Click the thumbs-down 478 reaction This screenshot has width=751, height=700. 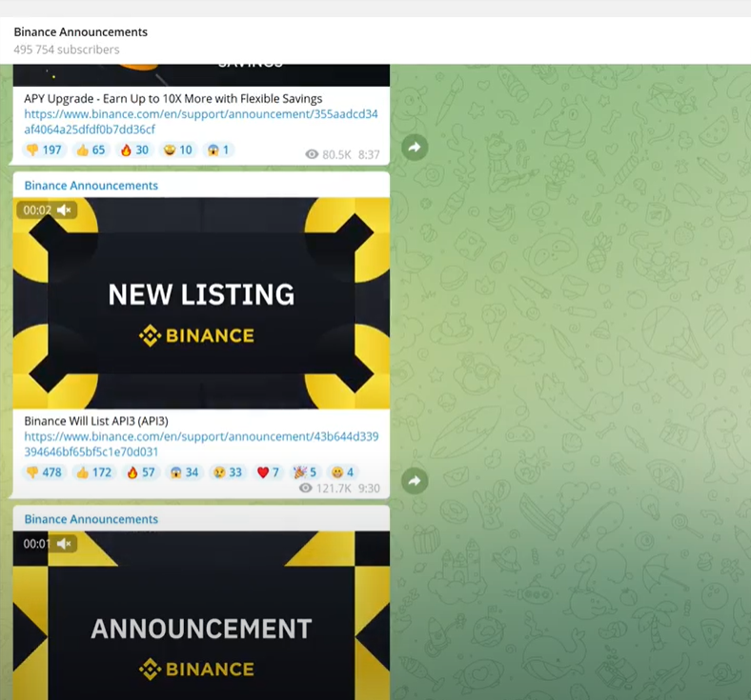click(x=44, y=472)
